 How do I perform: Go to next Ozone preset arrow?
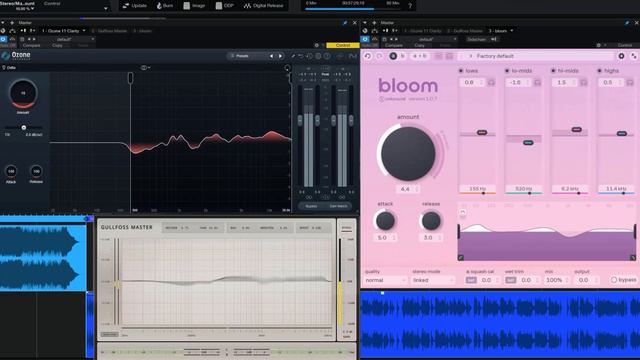(280, 56)
